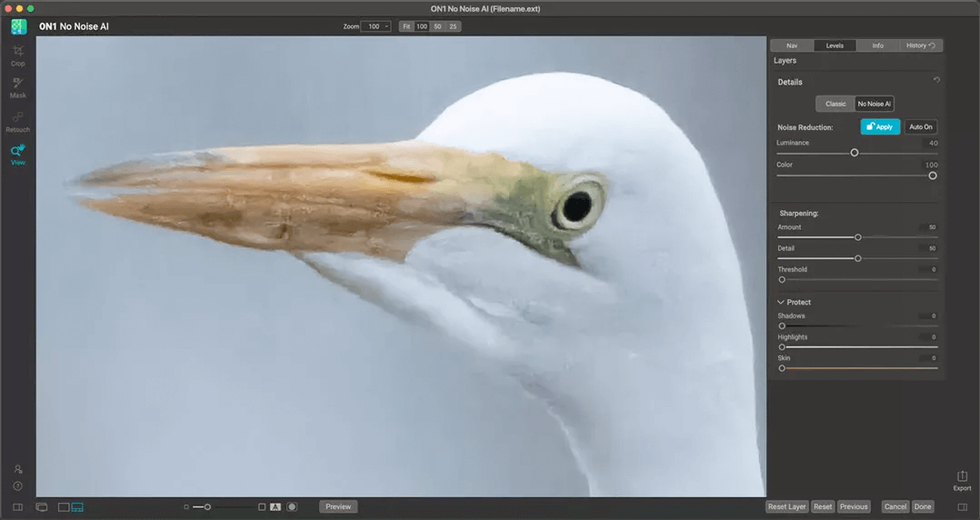980x520 pixels.
Task: Select the Crop tool
Action: (x=17, y=53)
